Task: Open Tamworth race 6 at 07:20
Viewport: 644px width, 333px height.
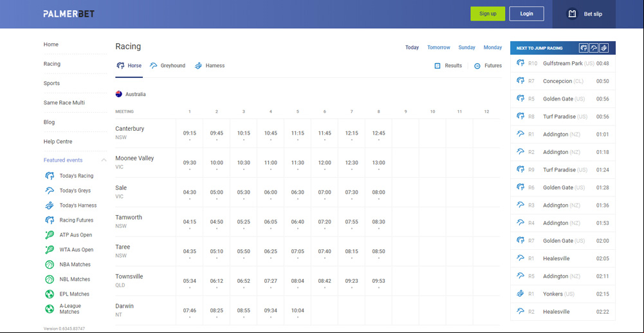Action: [x=324, y=222]
